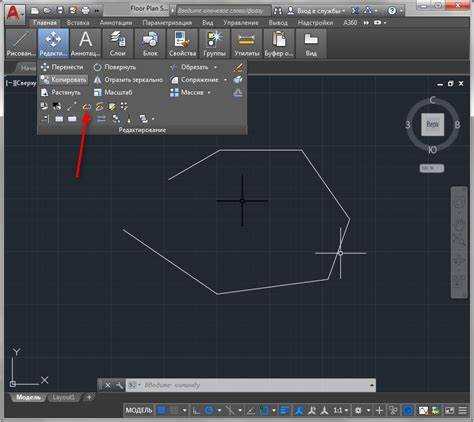Click the Edit Spline icon in Редактирование panel
The image size is (474, 422).
pyautogui.click(x=100, y=107)
